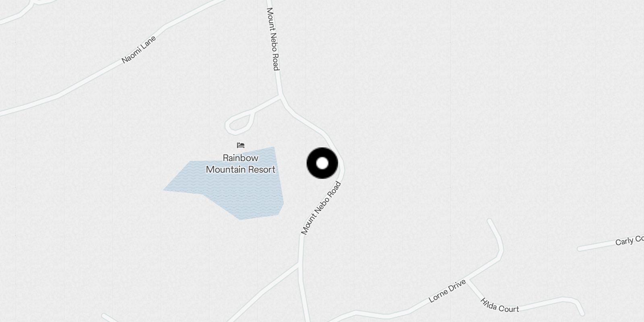Select the hotel bed icon
644x322 pixels.
(x=241, y=145)
